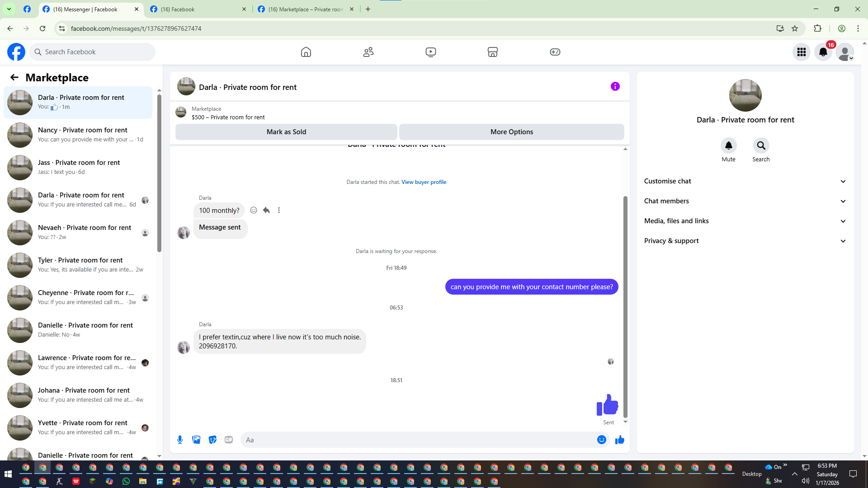Open the emoji picker in the message box
This screenshot has height=488, width=868.
pyautogui.click(x=601, y=440)
